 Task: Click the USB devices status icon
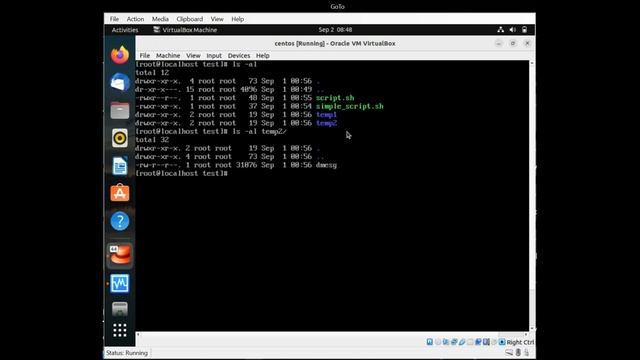click(462, 342)
